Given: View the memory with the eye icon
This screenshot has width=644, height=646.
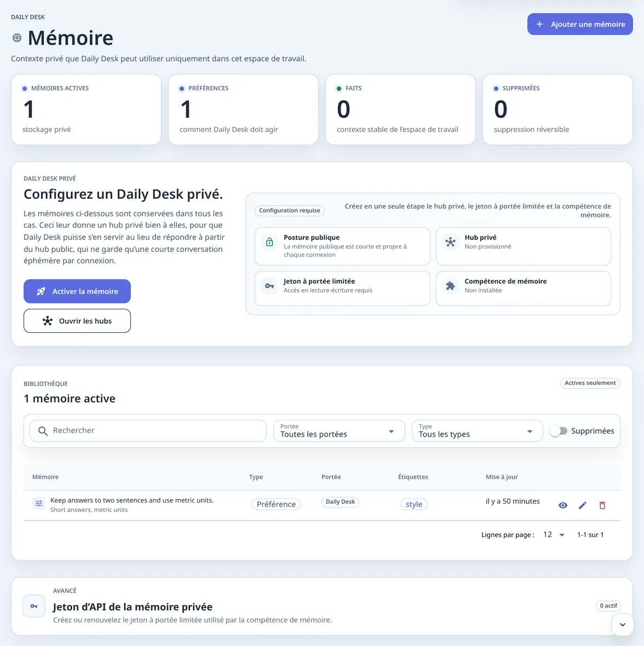Looking at the screenshot, I should tap(563, 505).
